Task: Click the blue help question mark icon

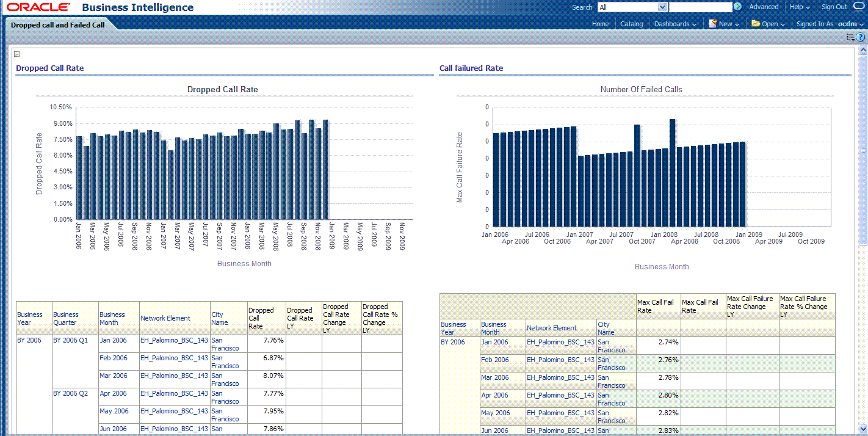Action: (861, 37)
